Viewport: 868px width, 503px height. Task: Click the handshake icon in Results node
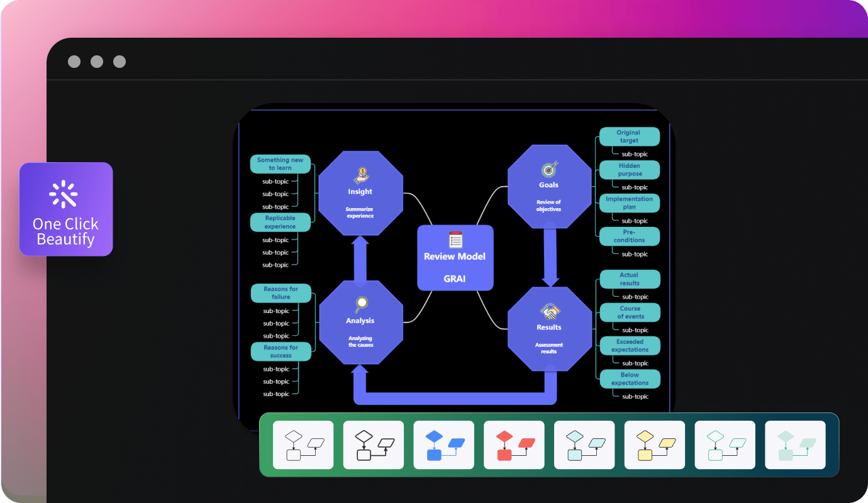(550, 311)
